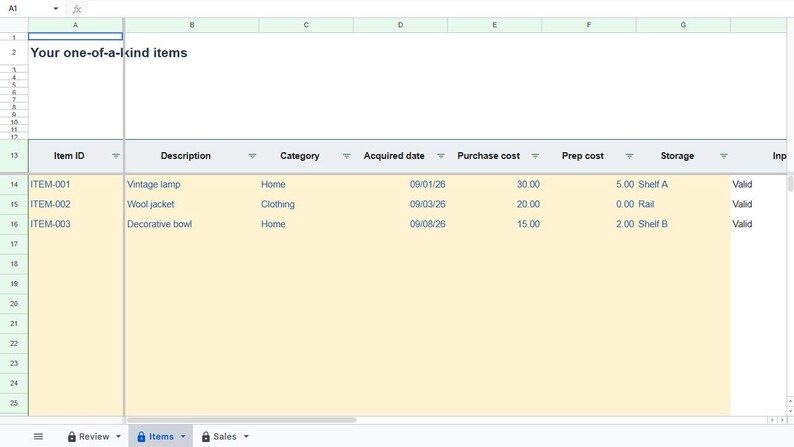Select the Valid cell in ITEM-001 row

(x=759, y=184)
